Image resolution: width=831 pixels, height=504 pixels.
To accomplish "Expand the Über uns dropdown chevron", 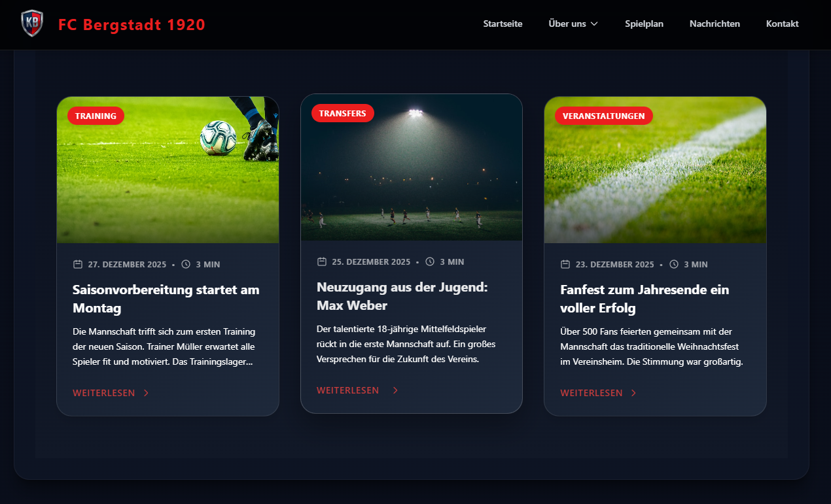I will [x=594, y=24].
